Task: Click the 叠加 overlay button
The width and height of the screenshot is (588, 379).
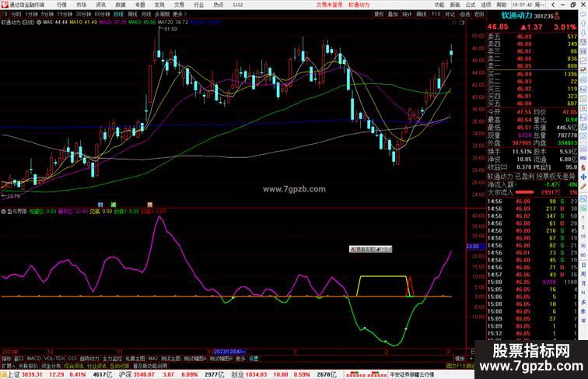Action: click(x=393, y=14)
